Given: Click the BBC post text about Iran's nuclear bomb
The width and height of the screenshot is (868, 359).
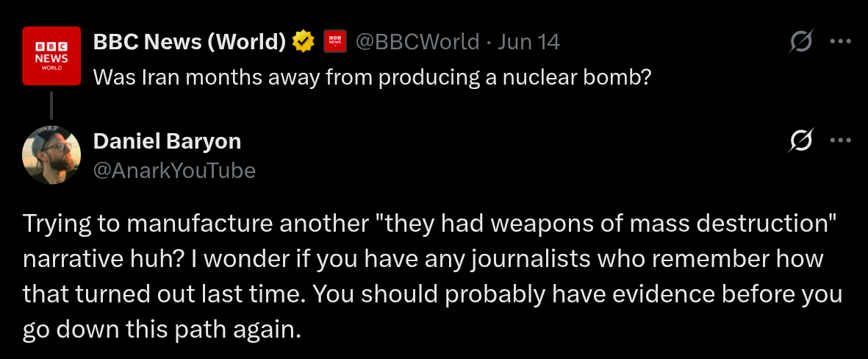Looking at the screenshot, I should click(x=372, y=77).
